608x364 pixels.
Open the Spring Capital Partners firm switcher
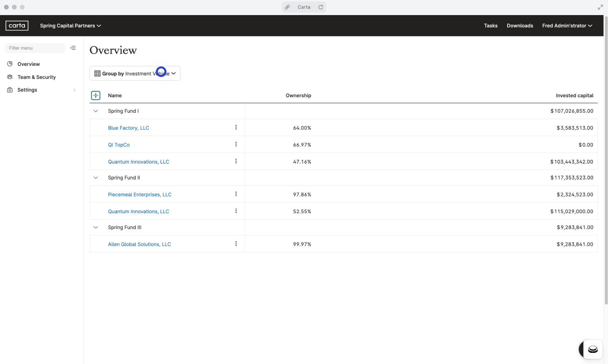[x=71, y=26]
